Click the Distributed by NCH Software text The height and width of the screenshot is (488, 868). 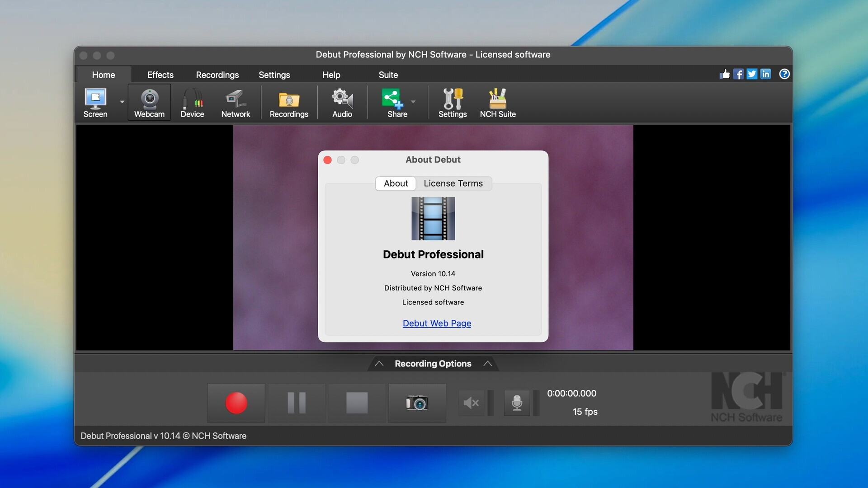click(433, 288)
